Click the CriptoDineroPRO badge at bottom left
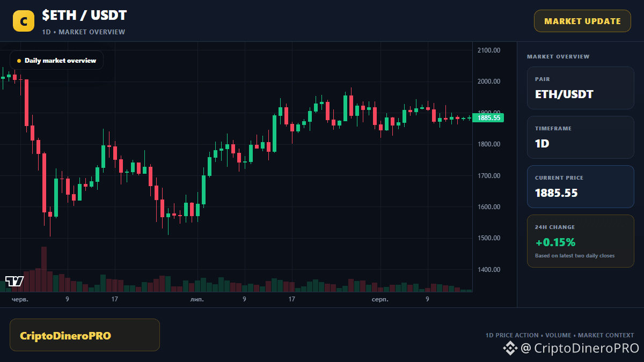644x362 pixels. (x=85, y=335)
